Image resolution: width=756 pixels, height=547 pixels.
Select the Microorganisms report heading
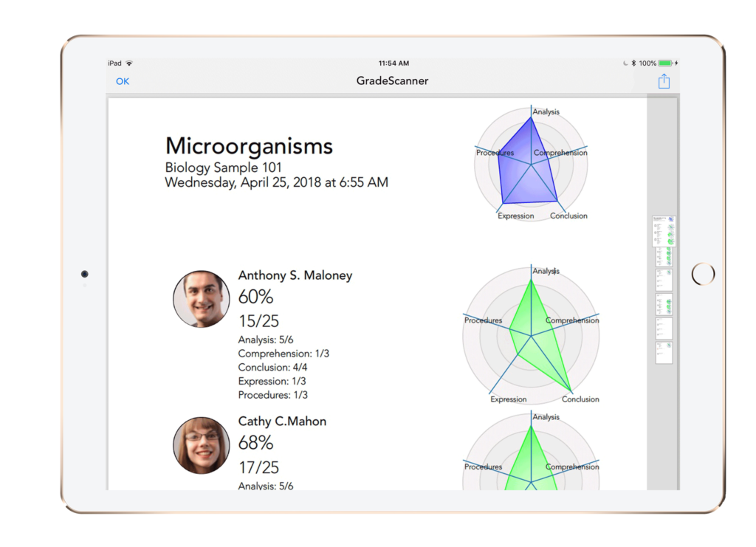pos(249,146)
